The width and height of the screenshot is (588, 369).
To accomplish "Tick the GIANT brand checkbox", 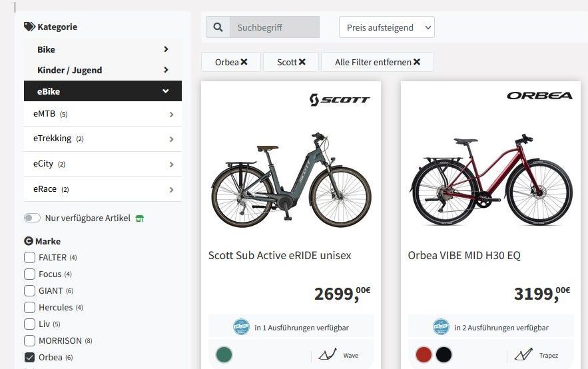I will pyautogui.click(x=29, y=290).
